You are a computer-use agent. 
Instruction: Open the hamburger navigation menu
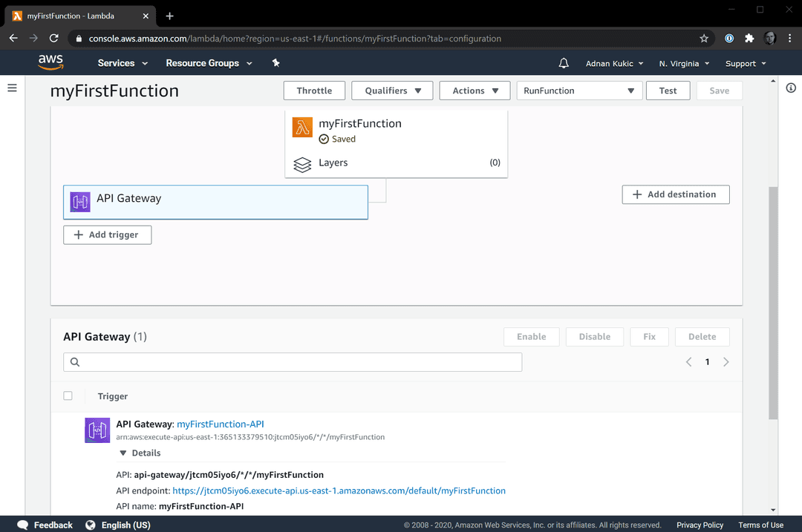[x=12, y=88]
